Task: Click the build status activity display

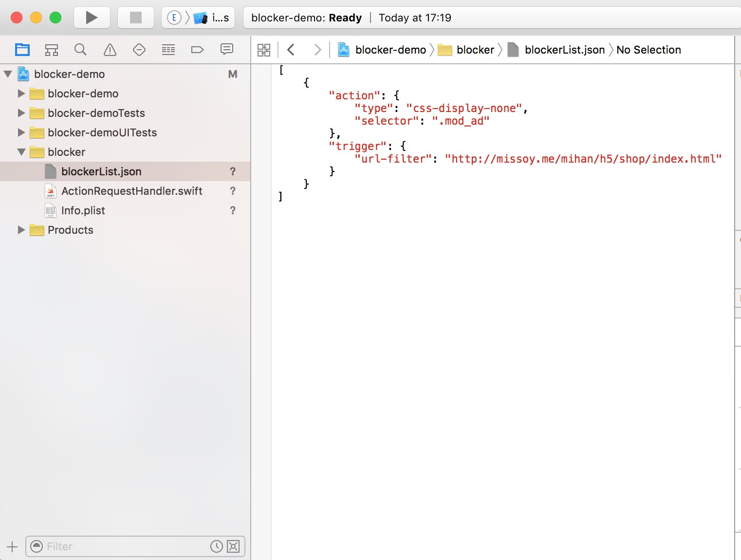Action: pyautogui.click(x=492, y=18)
